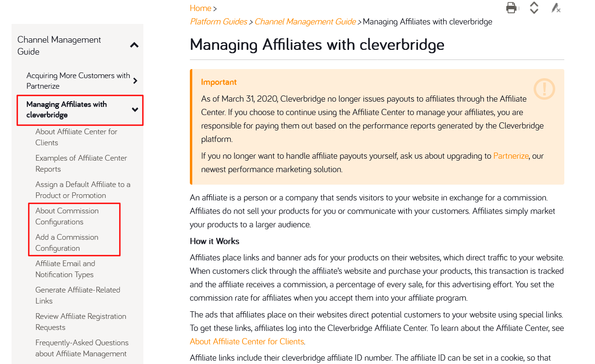595x364 pixels.
Task: Open the Add a Commission Configuration topic
Action: tap(67, 242)
